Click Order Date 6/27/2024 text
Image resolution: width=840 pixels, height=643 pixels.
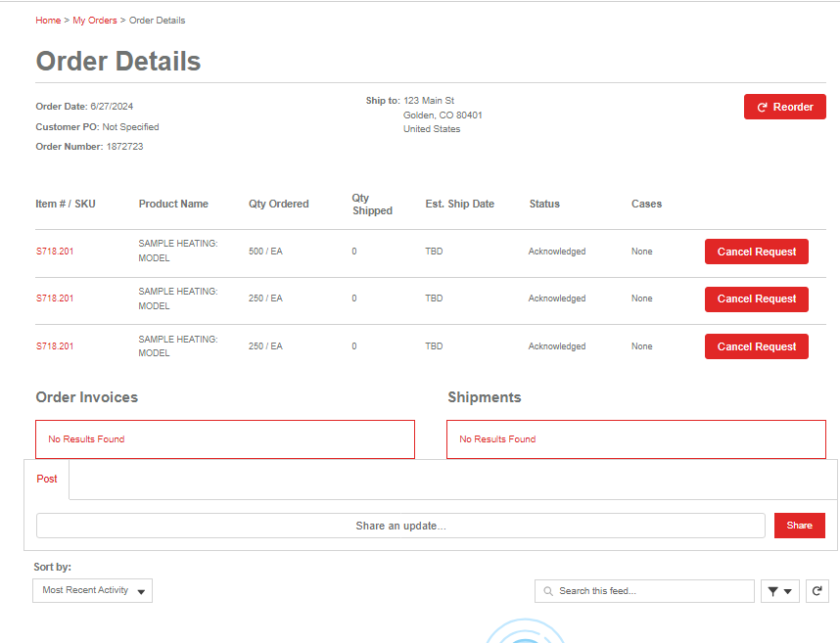[x=84, y=107]
